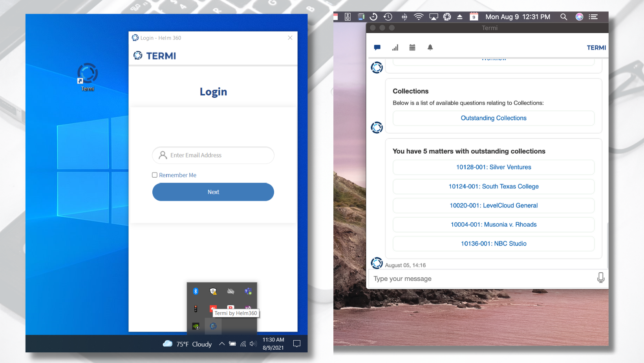This screenshot has height=363, width=644.
Task: Click the Outstanding Collections link
Action: (494, 118)
